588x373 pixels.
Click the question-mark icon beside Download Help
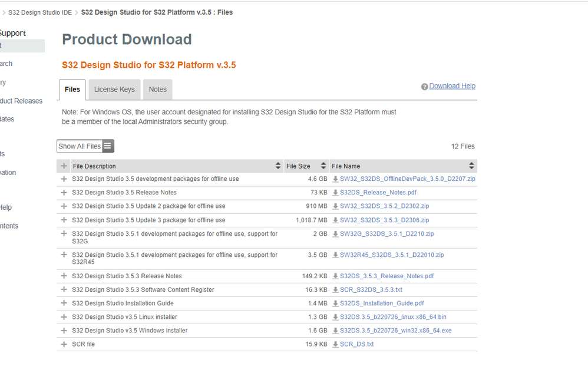tap(425, 86)
